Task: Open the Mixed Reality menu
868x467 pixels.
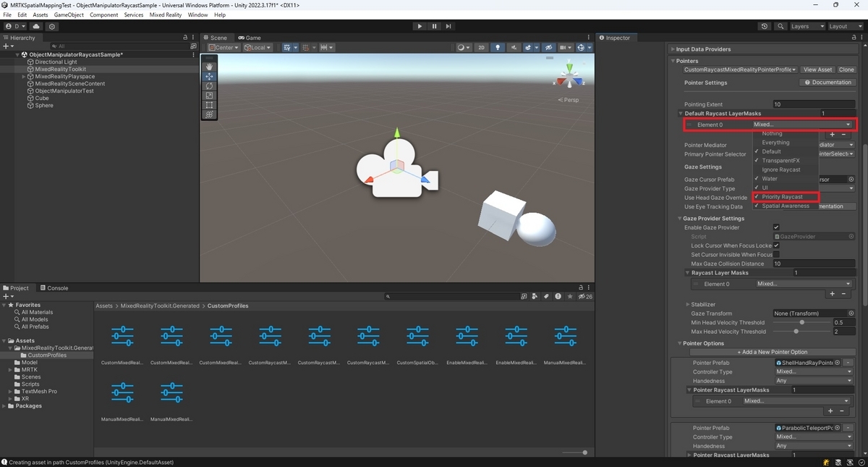Action: [166, 14]
